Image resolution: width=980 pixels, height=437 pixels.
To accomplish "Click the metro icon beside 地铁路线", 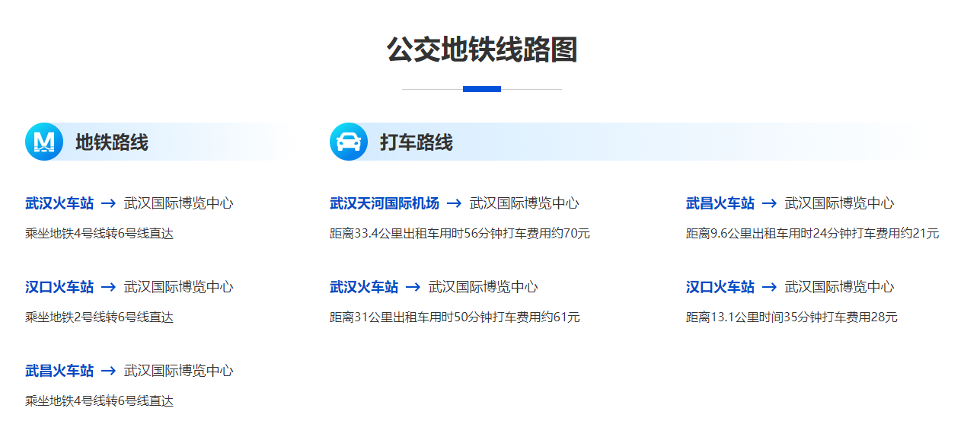I will click(44, 142).
